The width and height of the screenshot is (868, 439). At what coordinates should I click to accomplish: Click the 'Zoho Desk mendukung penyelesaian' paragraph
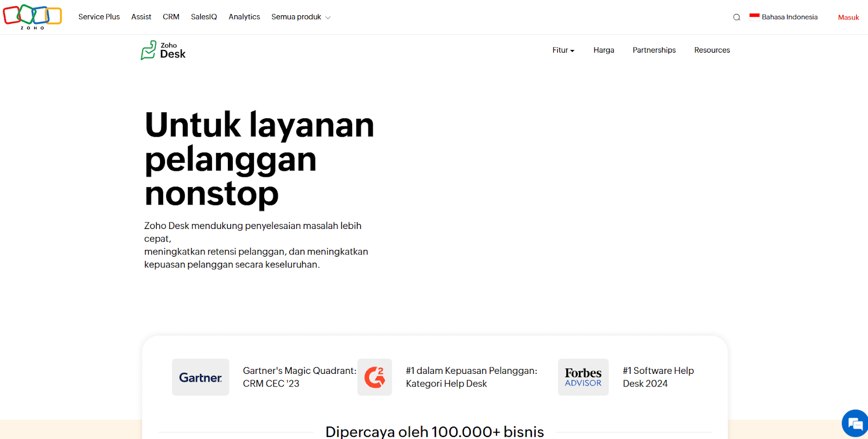click(x=256, y=245)
